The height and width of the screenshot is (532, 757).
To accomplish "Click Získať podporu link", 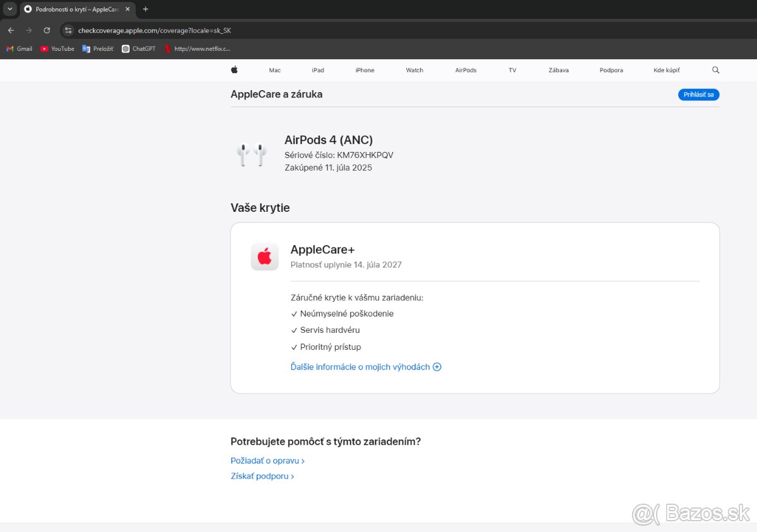I will (x=262, y=477).
